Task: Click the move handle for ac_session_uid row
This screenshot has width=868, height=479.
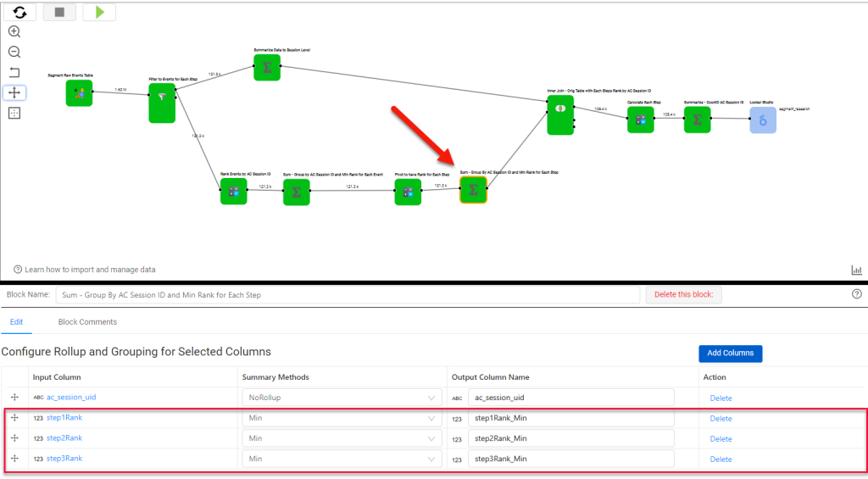Action: pos(15,397)
